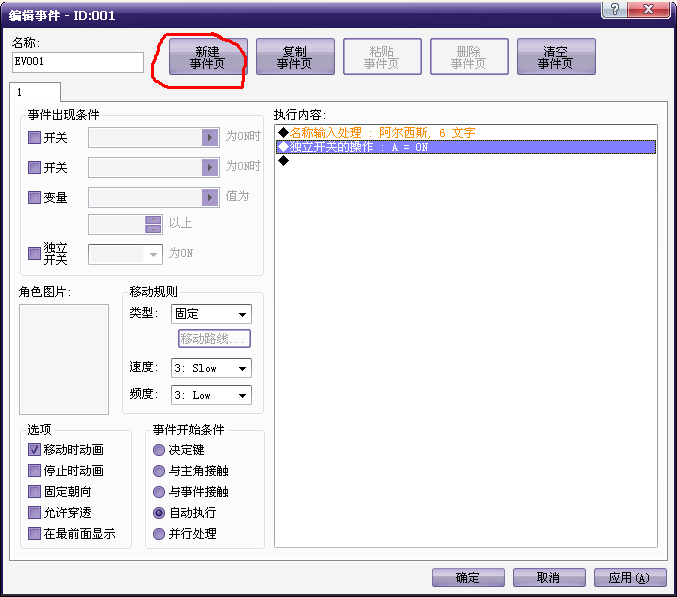
Task: Click arrow on 变量 selector
Action: tap(210, 197)
